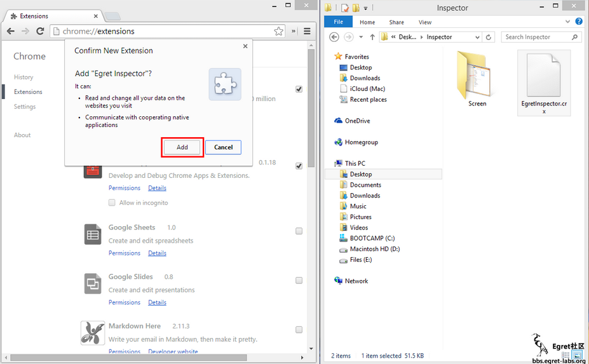Go forward in Chrome

tap(25, 31)
